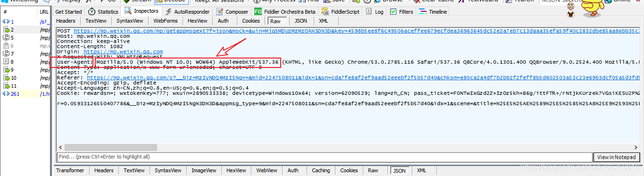Open the Origin mp.weixin.qq.com link
Image resolution: width=644 pixels, height=176 pixels.
123,51
